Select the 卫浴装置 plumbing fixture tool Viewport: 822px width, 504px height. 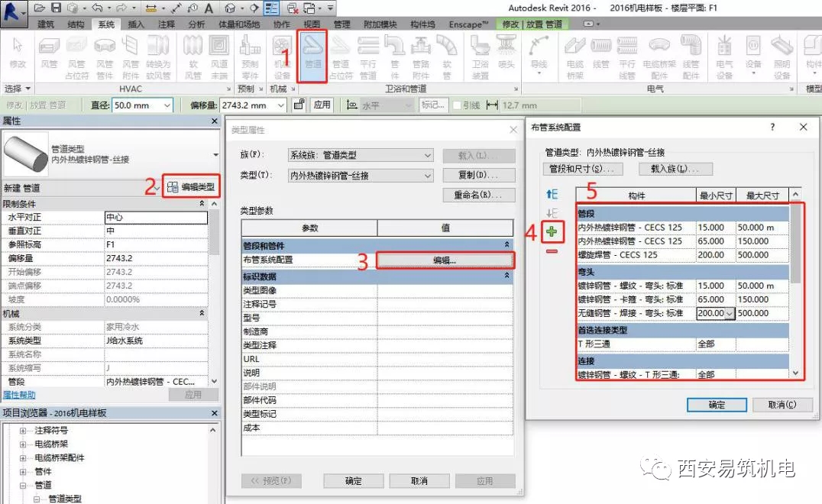click(x=480, y=57)
